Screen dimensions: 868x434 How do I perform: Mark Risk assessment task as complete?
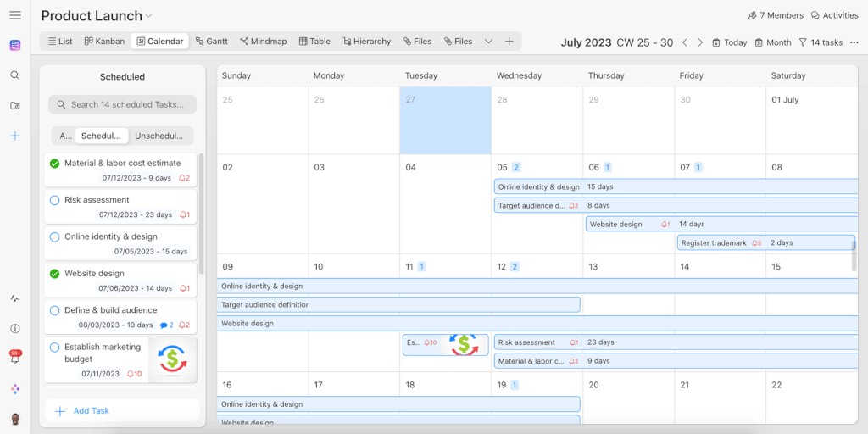tap(55, 200)
